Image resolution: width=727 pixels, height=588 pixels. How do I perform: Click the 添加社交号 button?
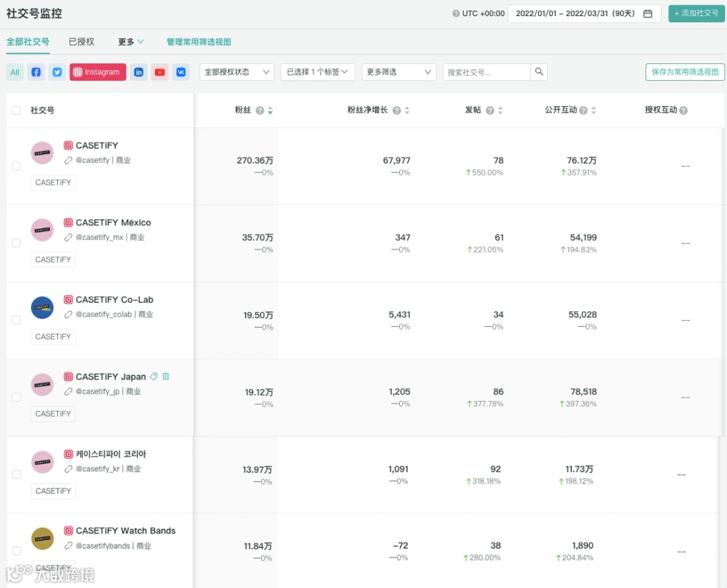coord(697,13)
